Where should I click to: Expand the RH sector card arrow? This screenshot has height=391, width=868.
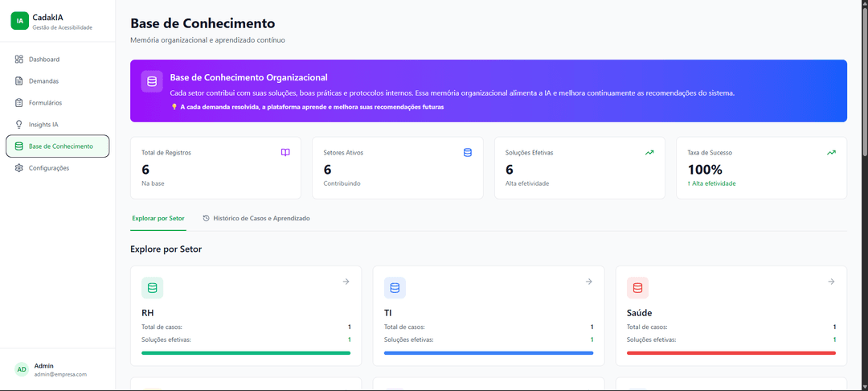tap(346, 282)
